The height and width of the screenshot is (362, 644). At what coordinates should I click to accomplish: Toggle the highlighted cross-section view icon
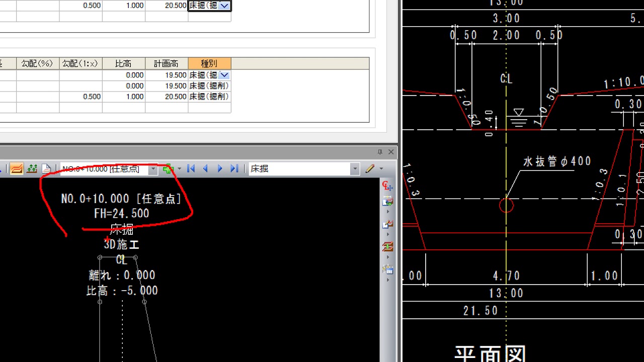point(17,169)
